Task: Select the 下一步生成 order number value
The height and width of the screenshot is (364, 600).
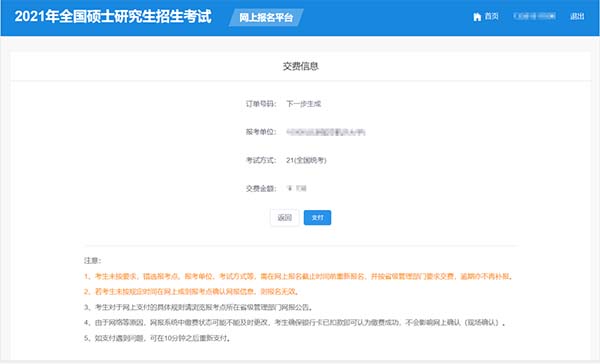Action: pos(303,104)
